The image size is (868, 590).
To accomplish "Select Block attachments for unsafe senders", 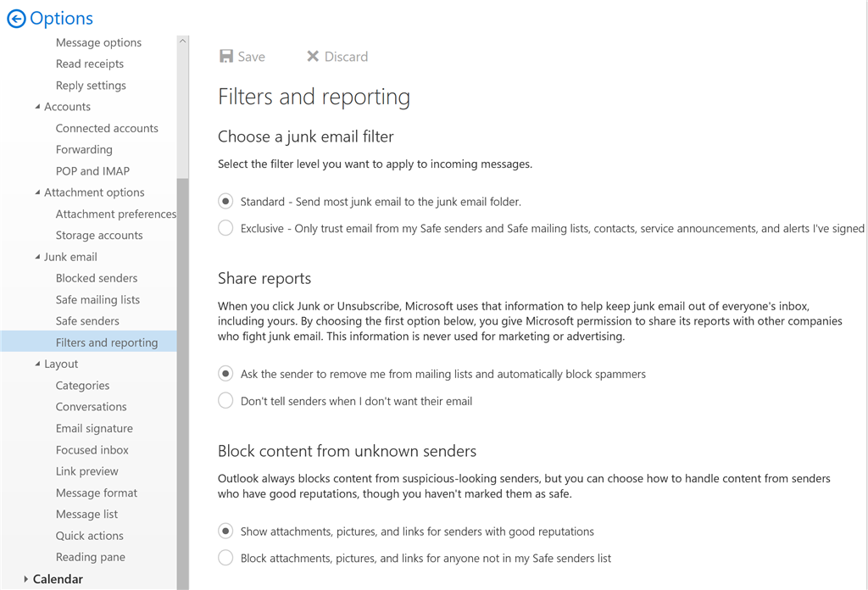I will tap(225, 558).
